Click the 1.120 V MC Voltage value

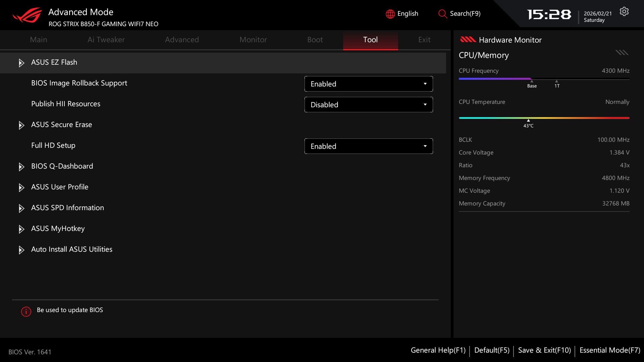tap(619, 191)
